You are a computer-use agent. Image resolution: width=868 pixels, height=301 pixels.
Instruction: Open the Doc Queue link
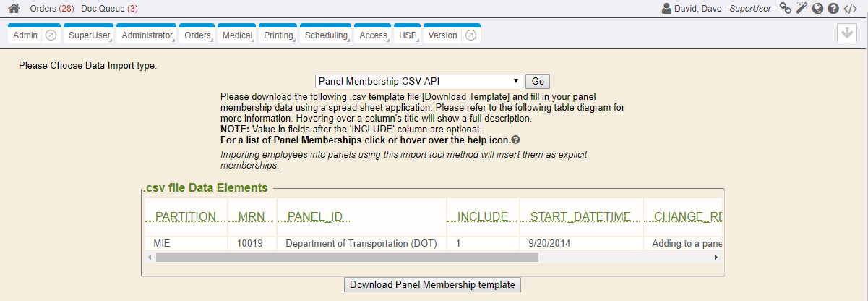point(109,9)
